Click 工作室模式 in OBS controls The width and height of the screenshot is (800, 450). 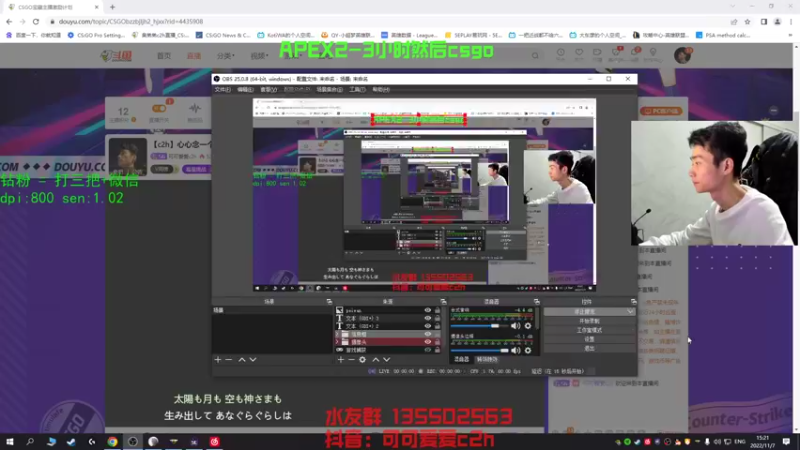(x=589, y=330)
